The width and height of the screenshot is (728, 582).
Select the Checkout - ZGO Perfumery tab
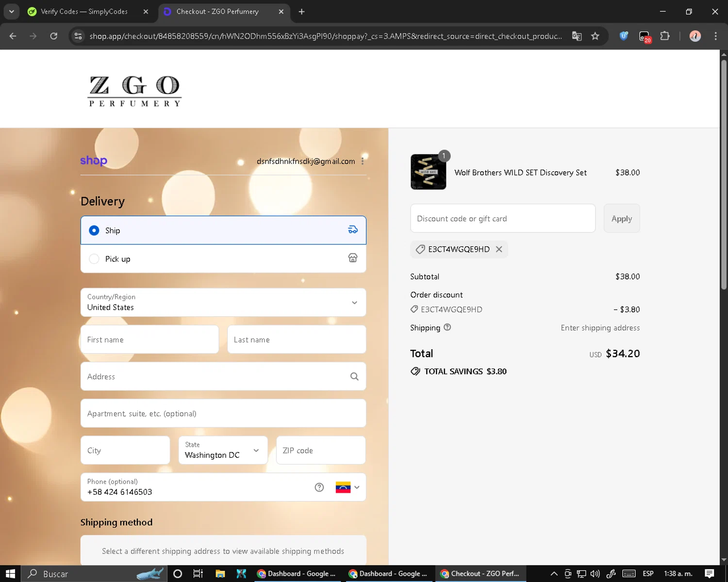(217, 12)
